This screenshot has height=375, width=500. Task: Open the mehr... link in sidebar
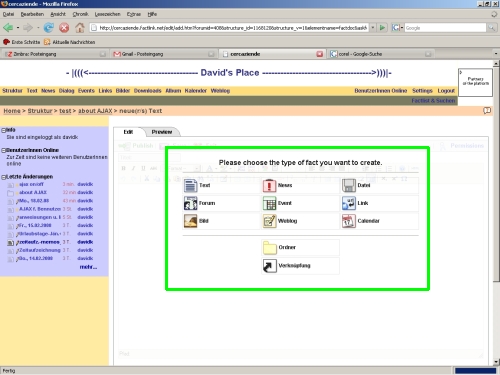tap(88, 267)
